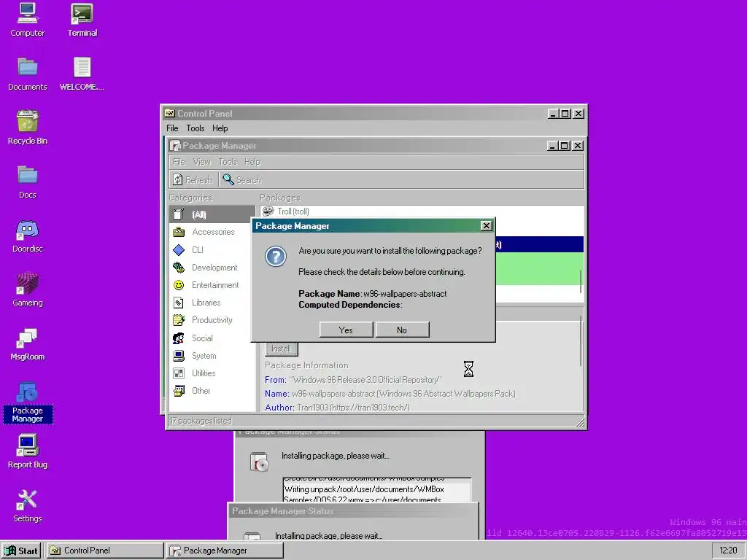Open the Documents folder icon
The height and width of the screenshot is (560, 747).
[x=27, y=74]
